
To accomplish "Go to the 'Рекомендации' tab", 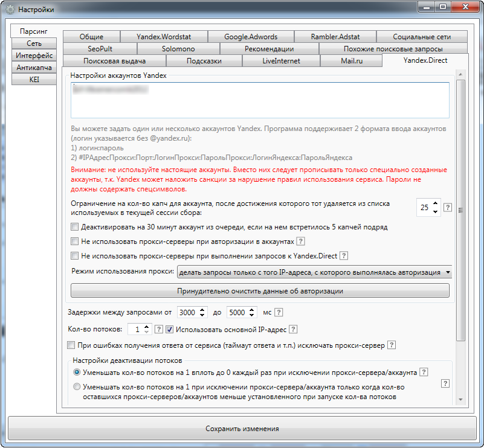I will (x=269, y=49).
